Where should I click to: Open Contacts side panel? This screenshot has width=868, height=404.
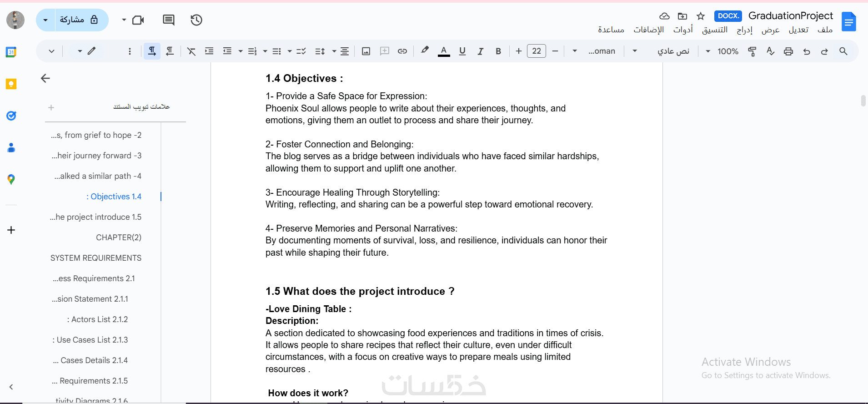point(11,147)
